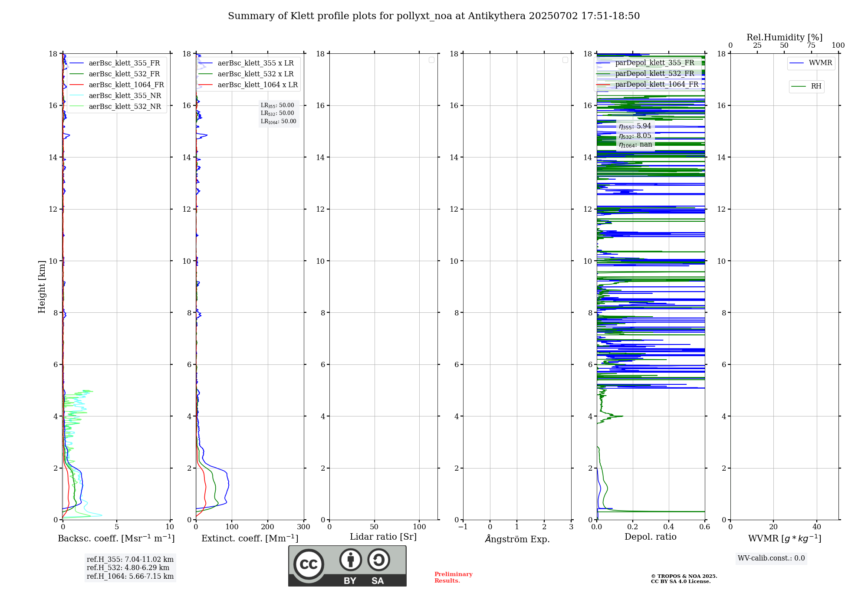Click the attribution BY person icon
Image resolution: width=868 pixels, height=590 pixels.
[351, 560]
